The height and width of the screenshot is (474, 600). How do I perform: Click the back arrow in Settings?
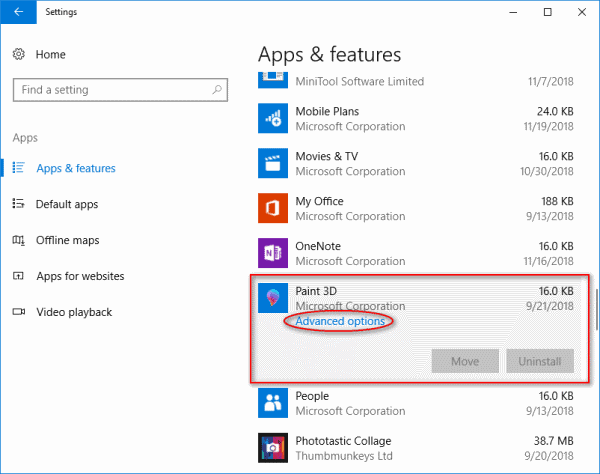pyautogui.click(x=18, y=13)
